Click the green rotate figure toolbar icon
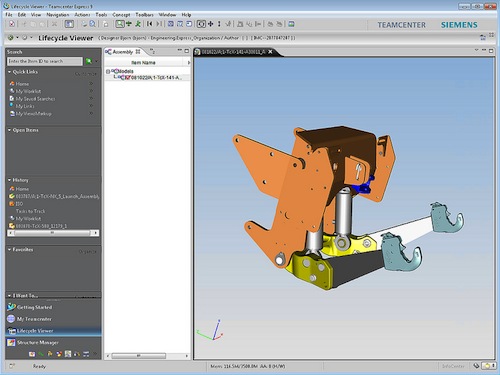 point(138,24)
